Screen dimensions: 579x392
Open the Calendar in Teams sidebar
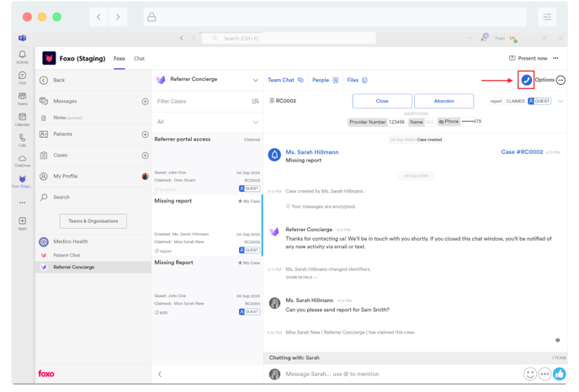[22, 119]
